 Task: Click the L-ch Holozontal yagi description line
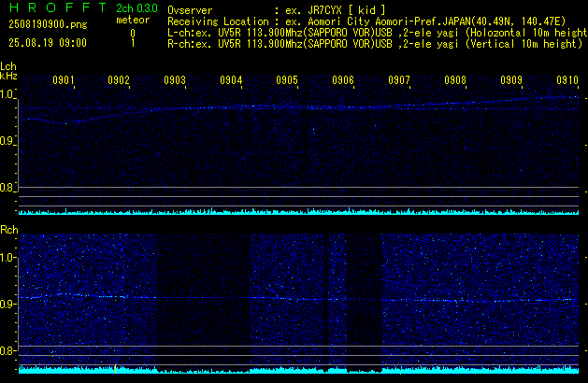[x=378, y=33]
